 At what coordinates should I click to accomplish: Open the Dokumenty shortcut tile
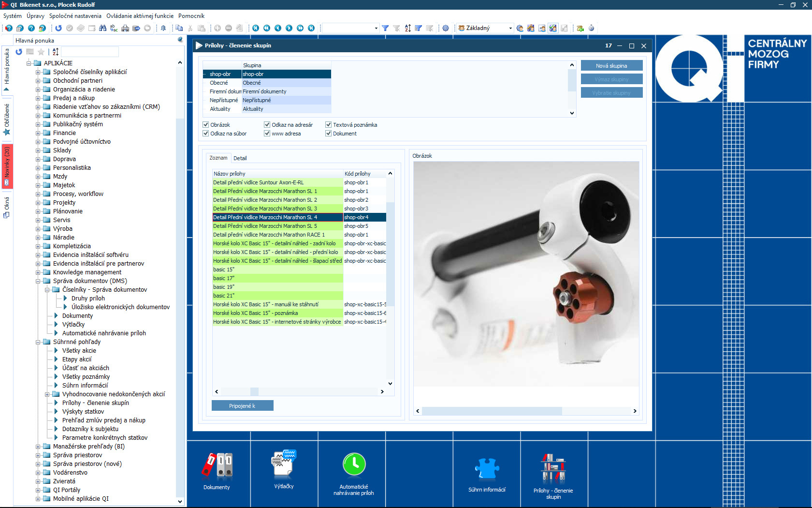[x=217, y=470]
